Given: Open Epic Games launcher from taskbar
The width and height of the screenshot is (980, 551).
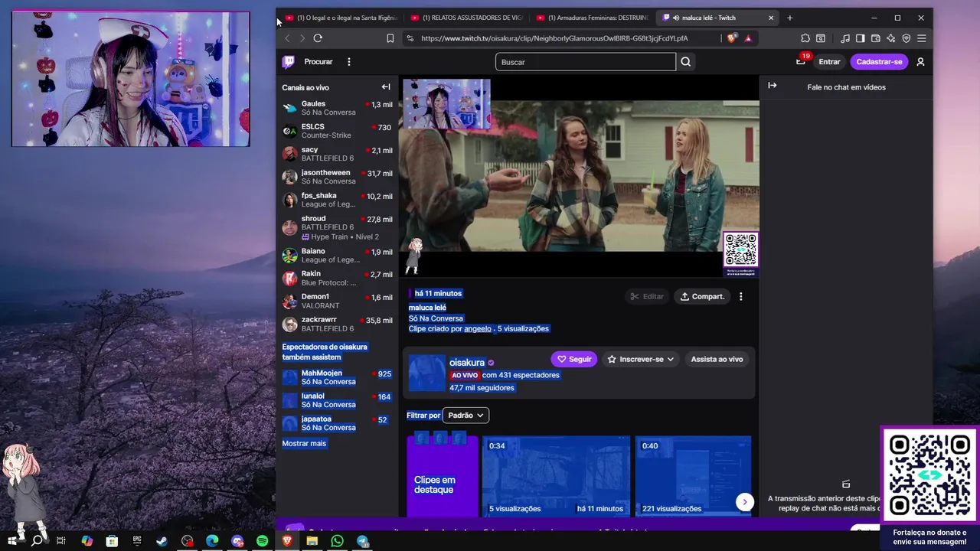Looking at the screenshot, I should [137, 541].
